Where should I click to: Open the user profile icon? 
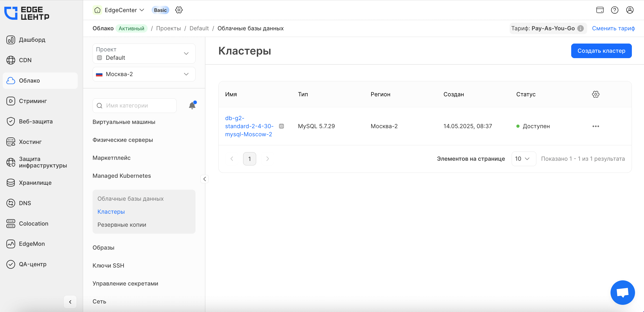[629, 10]
